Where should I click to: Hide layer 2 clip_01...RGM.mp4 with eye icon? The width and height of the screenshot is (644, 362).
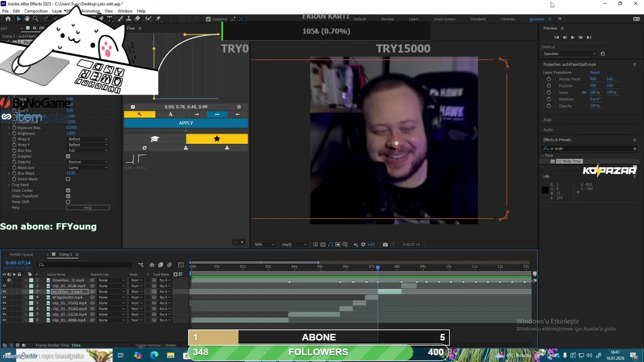coord(4,286)
